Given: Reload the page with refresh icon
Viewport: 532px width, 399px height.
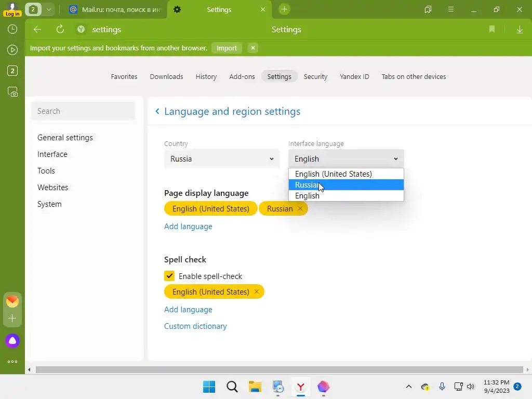Looking at the screenshot, I should (x=60, y=30).
